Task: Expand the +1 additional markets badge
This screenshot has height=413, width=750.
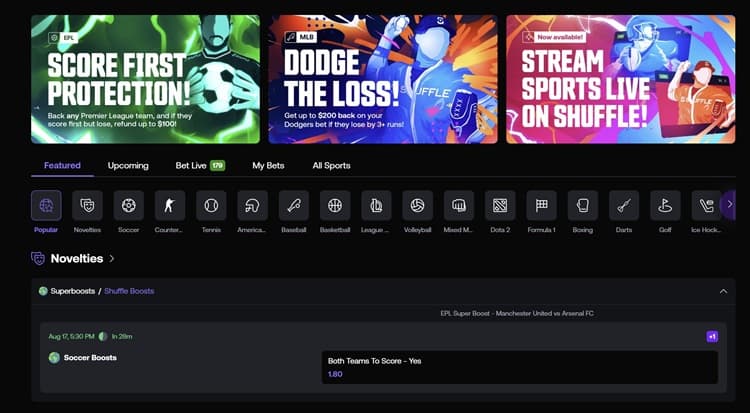Action: coord(712,336)
